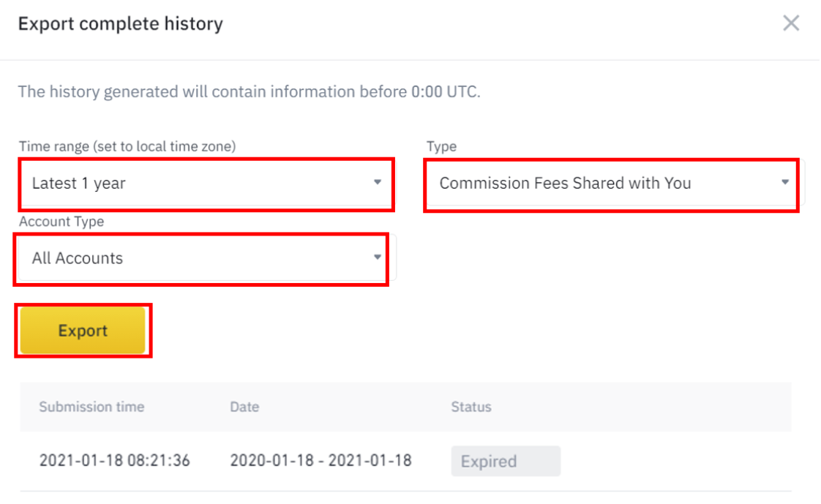The image size is (821, 504).
Task: Click the Date column header
Action: (x=244, y=407)
